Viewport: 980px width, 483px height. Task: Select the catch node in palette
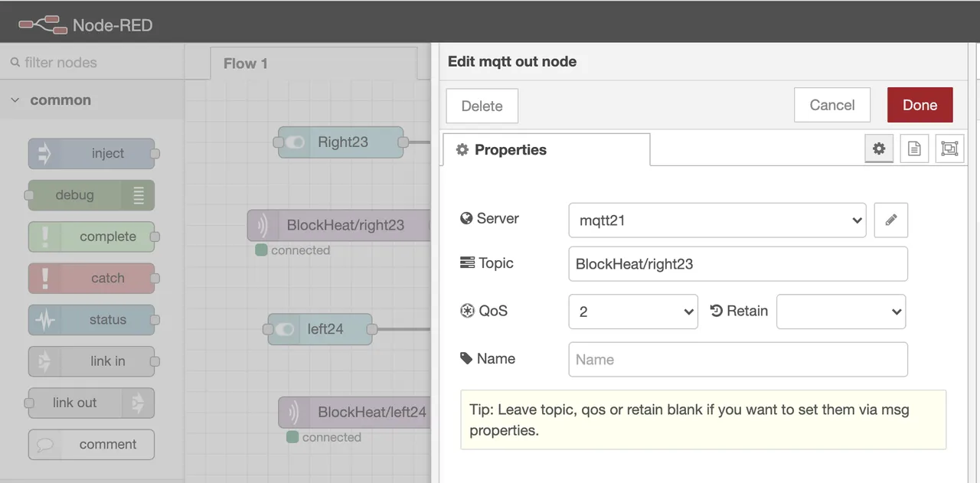pos(92,278)
